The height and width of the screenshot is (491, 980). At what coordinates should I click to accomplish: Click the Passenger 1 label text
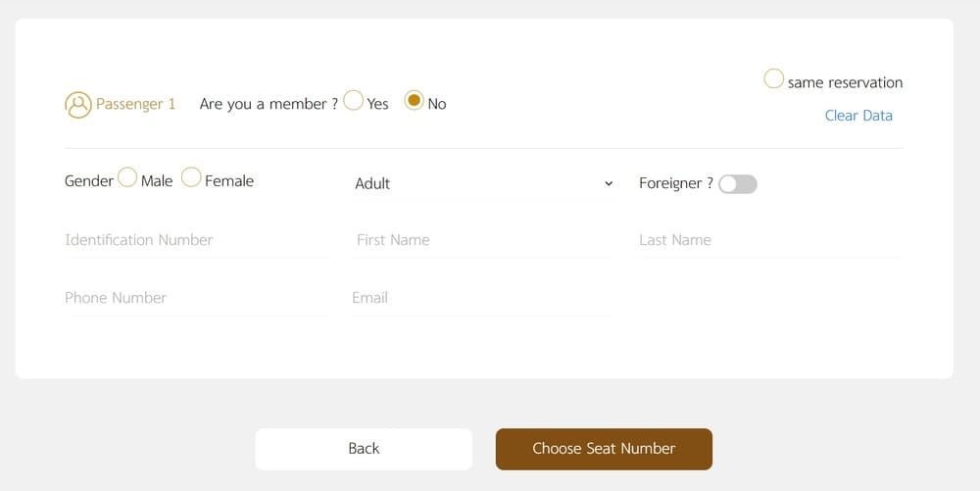click(x=135, y=104)
